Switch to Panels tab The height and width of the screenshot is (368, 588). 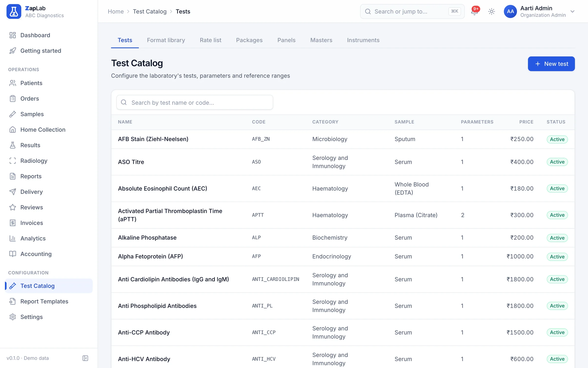(x=286, y=40)
